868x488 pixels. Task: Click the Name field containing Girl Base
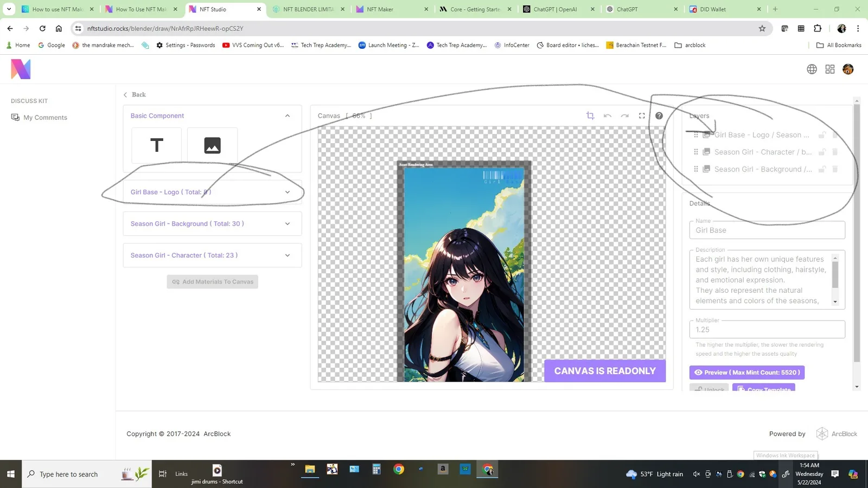pos(767,230)
